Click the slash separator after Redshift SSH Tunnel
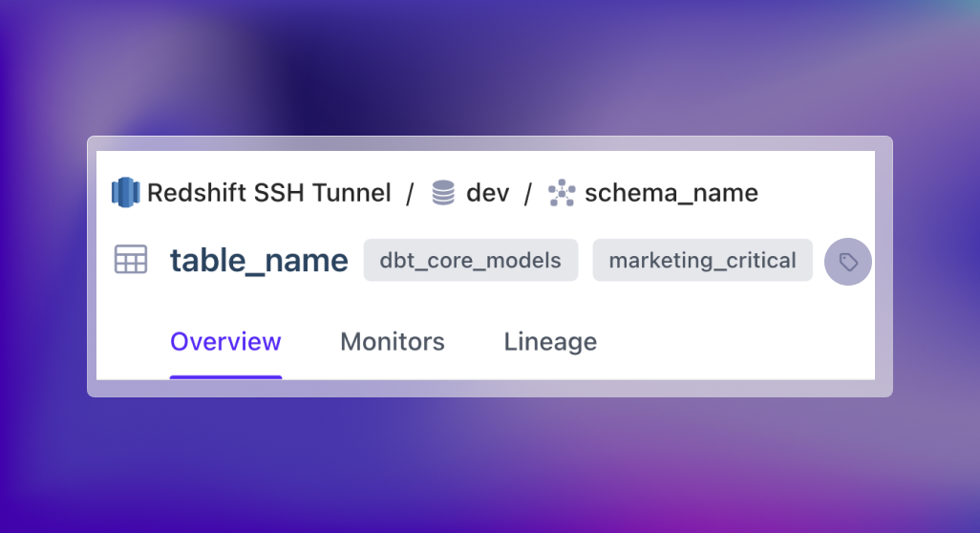The height and width of the screenshot is (533, 980). click(410, 193)
